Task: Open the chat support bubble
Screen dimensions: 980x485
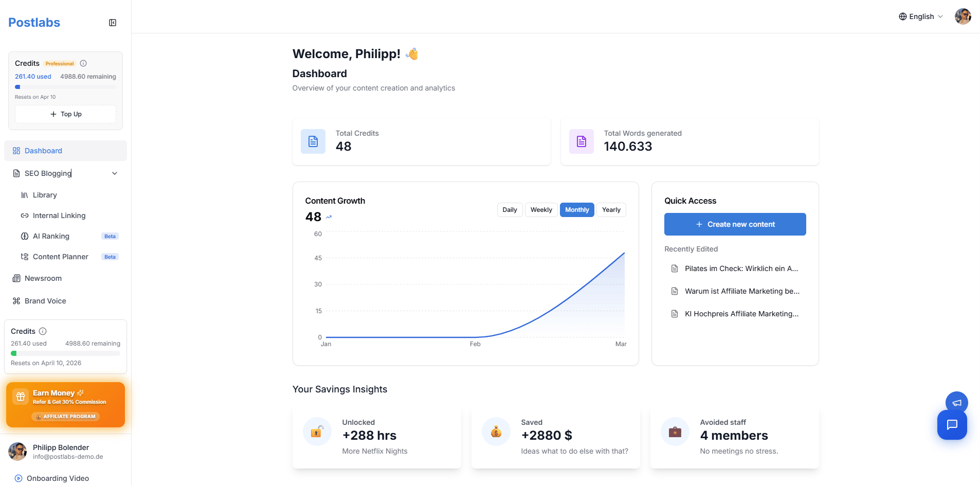Action: coord(952,425)
